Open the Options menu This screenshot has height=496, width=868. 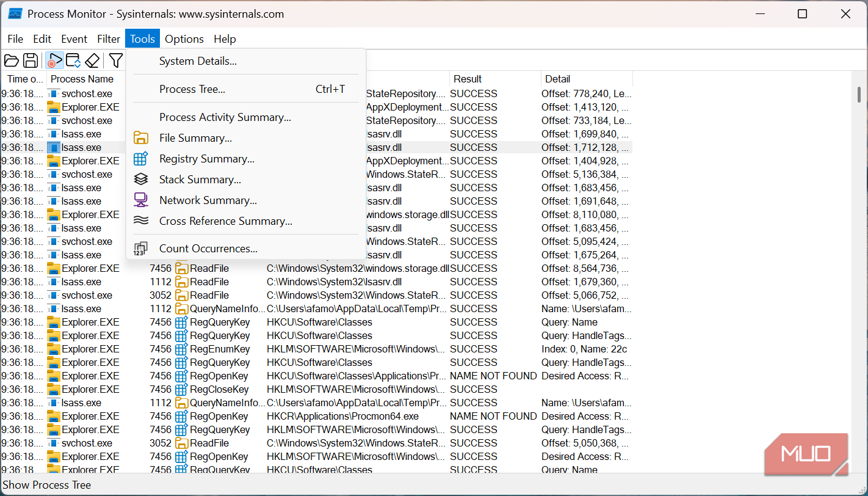(184, 39)
